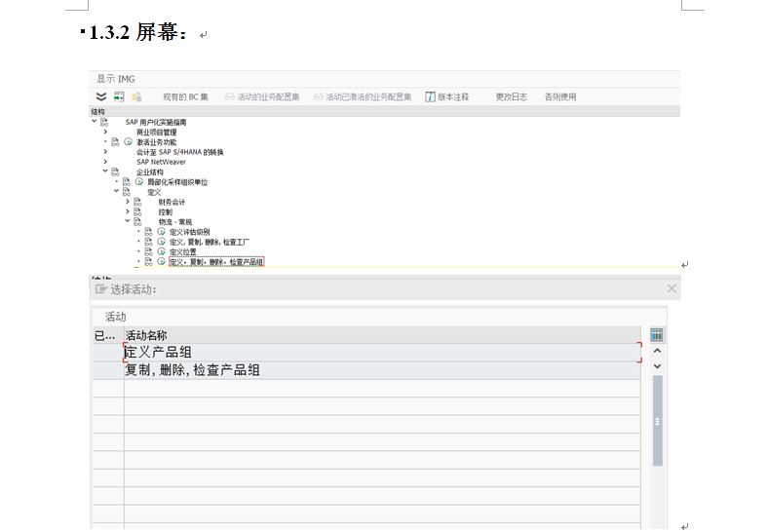Execute activity icon for 局部化采样组织单位
Viewport: 768px width, 532px height.
tap(139, 182)
